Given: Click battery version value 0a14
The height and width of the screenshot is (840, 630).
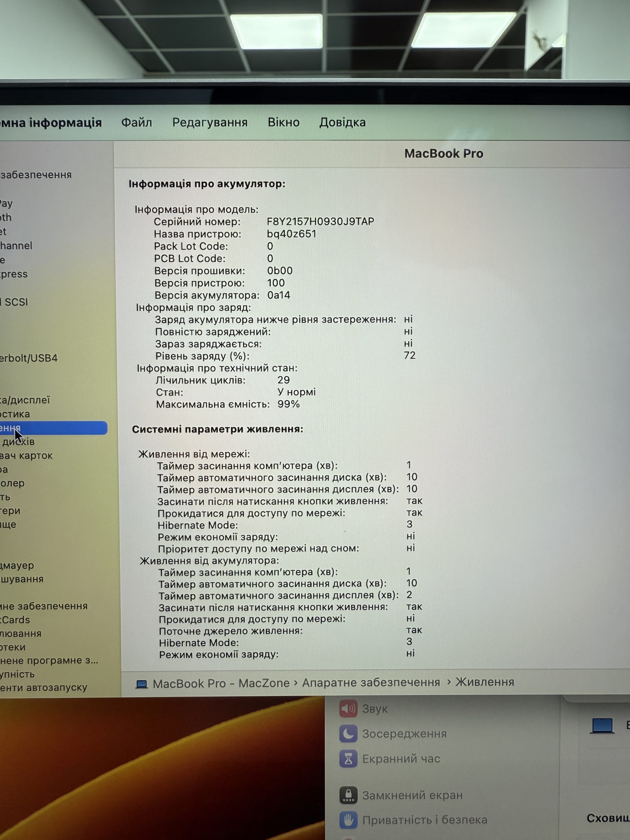Looking at the screenshot, I should [x=279, y=295].
